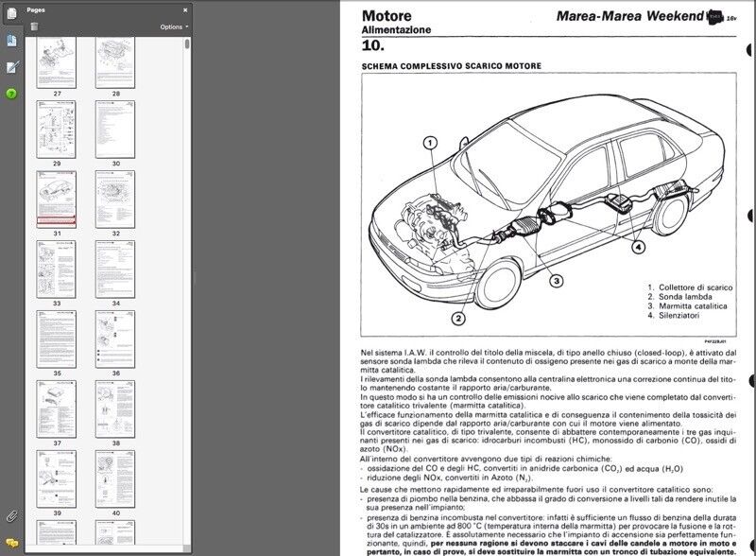Image resolution: width=756 pixels, height=556 pixels.
Task: Navigate to page 38 thumbnail
Action: point(115,408)
